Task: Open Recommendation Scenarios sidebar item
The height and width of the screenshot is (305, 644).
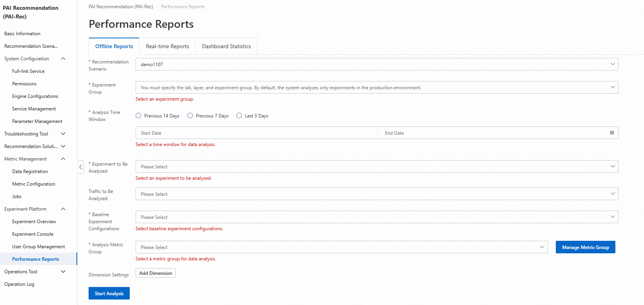Action: click(x=31, y=46)
